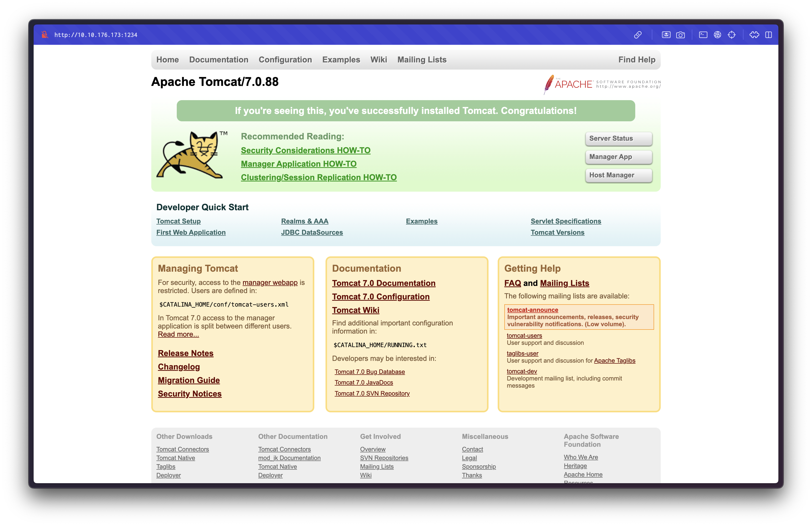The width and height of the screenshot is (812, 526).
Task: Open Manager Application HOW-TO link
Action: pyautogui.click(x=299, y=164)
